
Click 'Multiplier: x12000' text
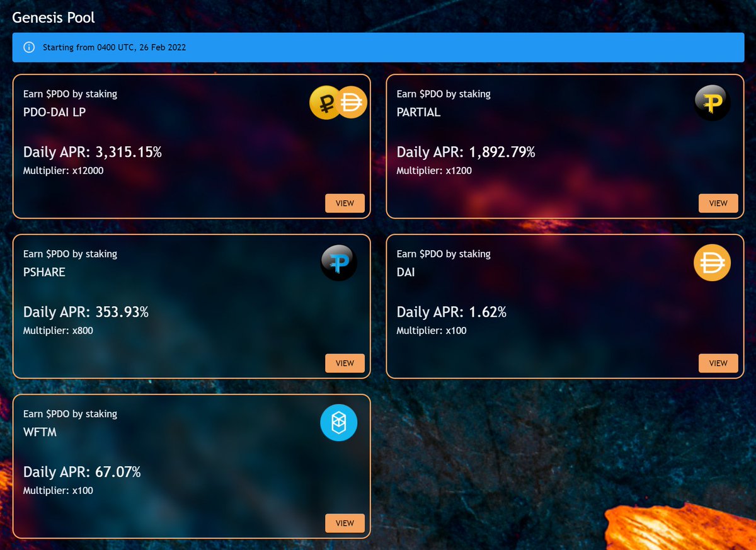click(63, 171)
